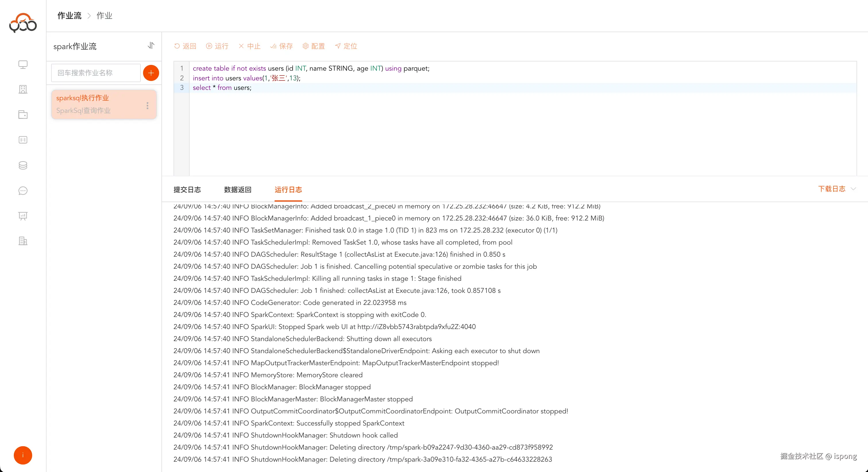868x472 pixels.
Task: Click the 运行 run button
Action: click(x=217, y=46)
